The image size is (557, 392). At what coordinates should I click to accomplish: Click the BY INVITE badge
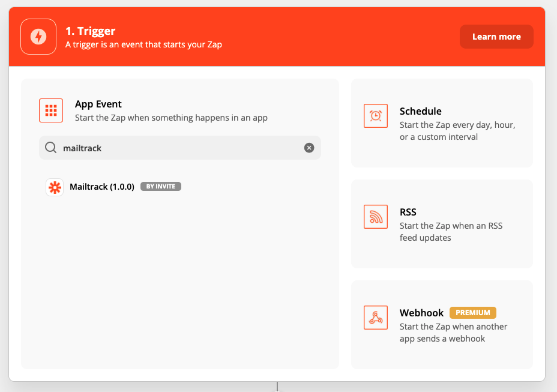[160, 186]
